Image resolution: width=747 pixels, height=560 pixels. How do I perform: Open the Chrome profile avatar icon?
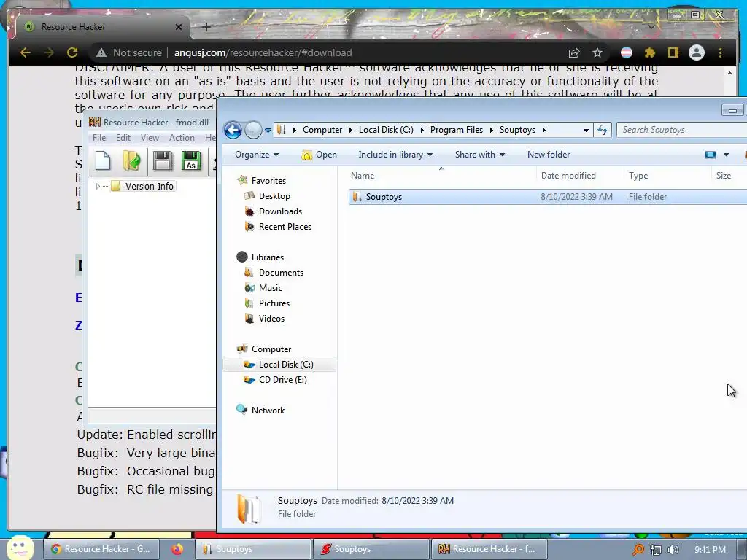click(x=697, y=52)
